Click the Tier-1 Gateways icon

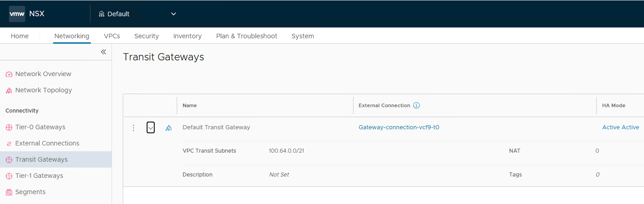click(9, 176)
